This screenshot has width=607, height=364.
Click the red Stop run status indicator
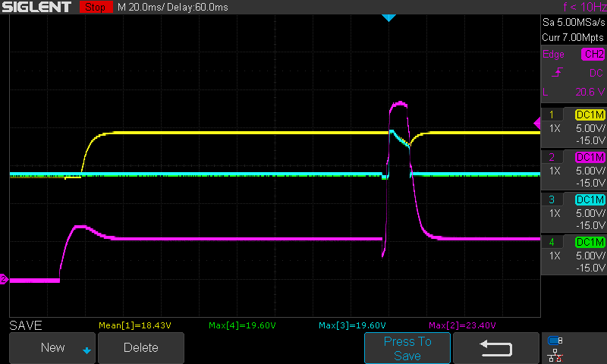[96, 7]
